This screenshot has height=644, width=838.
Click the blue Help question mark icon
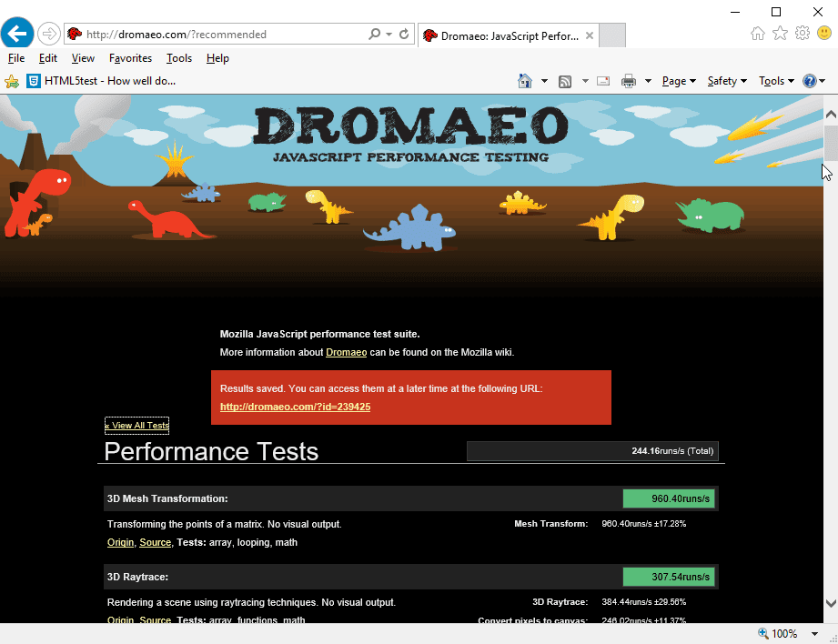tap(810, 81)
